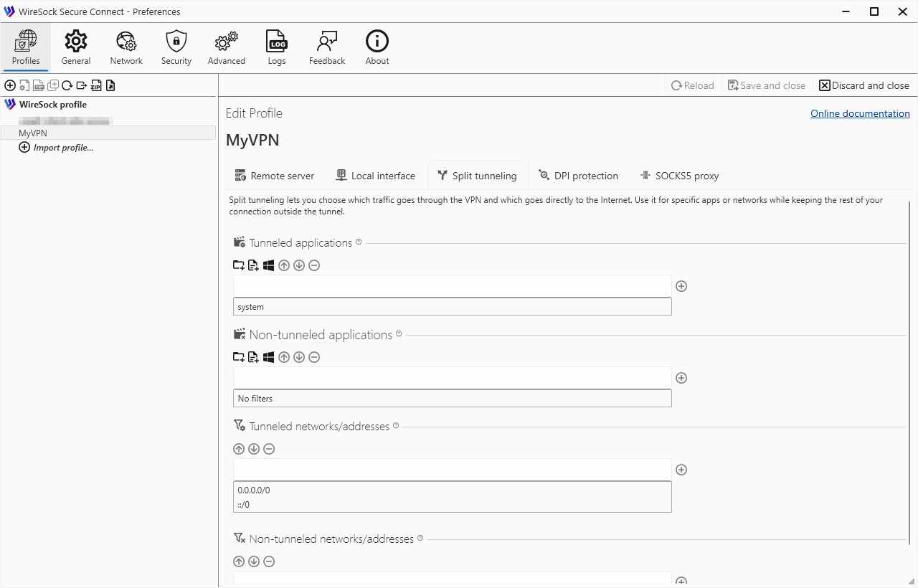Click Windows logo icon under Non-tunneled applications
Screen dimensions: 918x588
pyautogui.click(x=269, y=357)
